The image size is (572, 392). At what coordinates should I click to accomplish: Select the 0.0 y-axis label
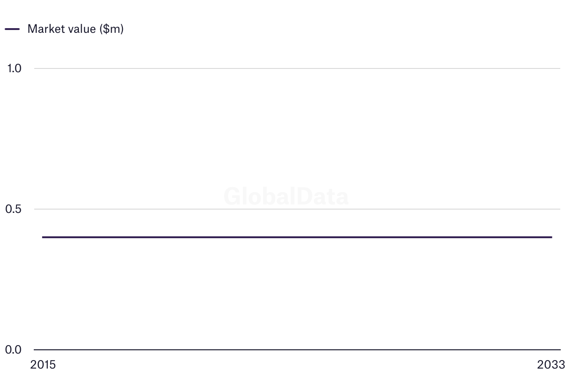point(14,350)
